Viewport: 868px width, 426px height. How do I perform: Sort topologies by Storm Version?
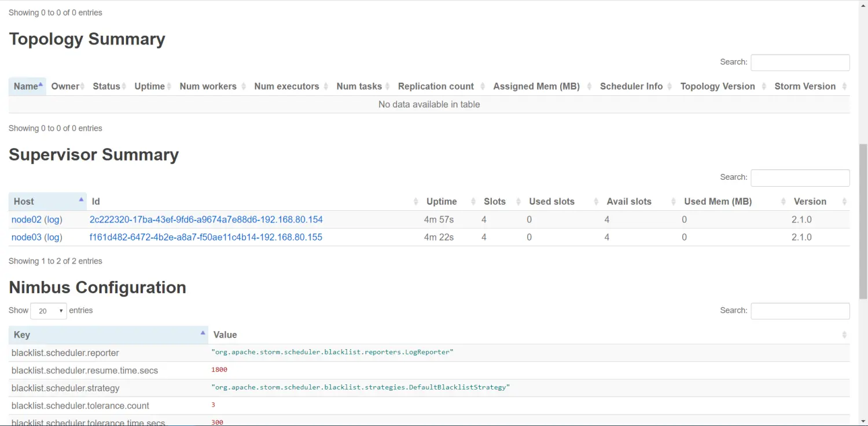point(810,86)
